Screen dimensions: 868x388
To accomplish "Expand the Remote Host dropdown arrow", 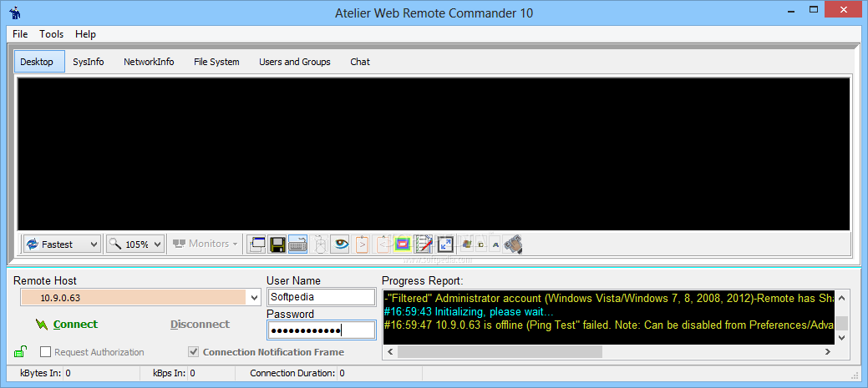I will 254,298.
